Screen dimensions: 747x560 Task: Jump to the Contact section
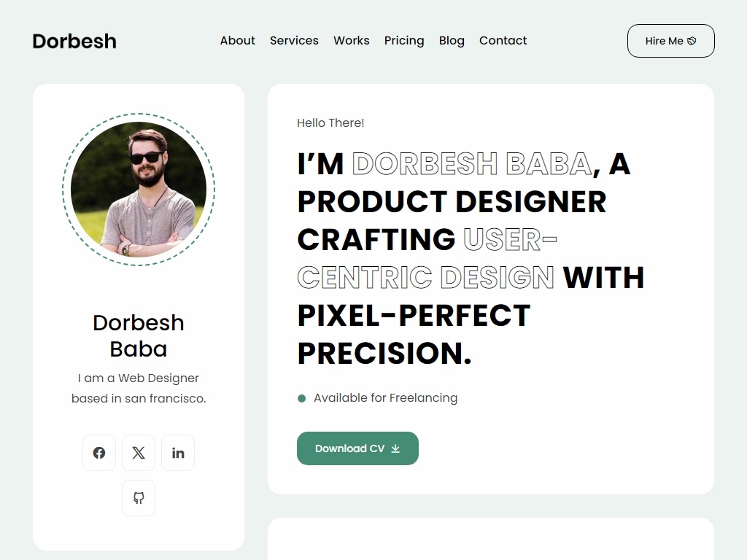pos(503,41)
